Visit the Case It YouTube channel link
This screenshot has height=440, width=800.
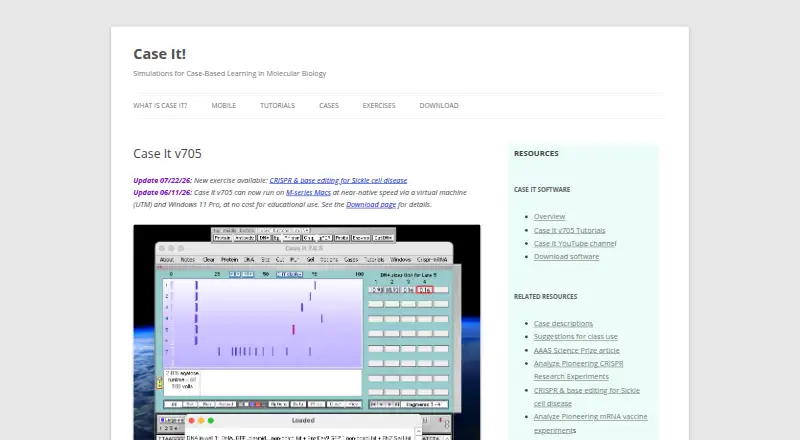pos(575,243)
